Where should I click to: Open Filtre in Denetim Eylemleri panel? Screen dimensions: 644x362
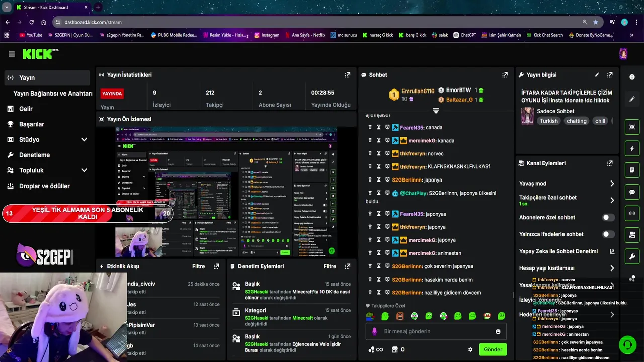click(x=330, y=266)
